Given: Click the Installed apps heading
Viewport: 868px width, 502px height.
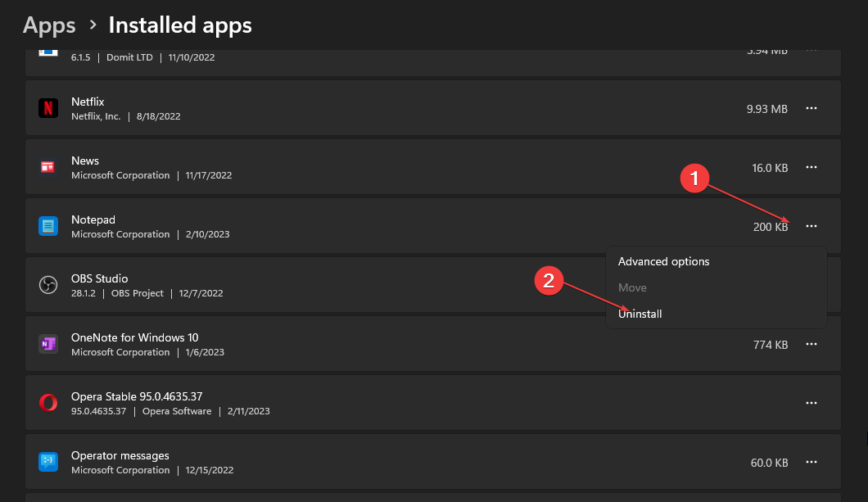Looking at the screenshot, I should (x=180, y=25).
